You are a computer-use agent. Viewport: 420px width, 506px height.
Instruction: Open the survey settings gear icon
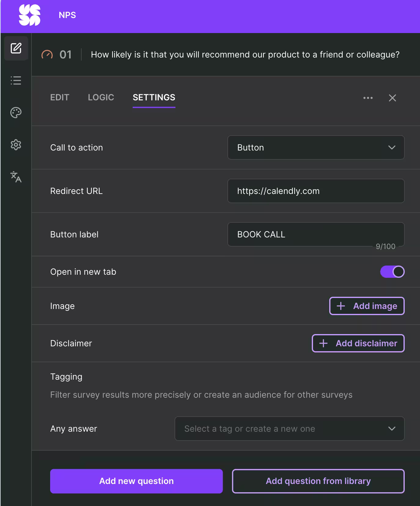16,145
